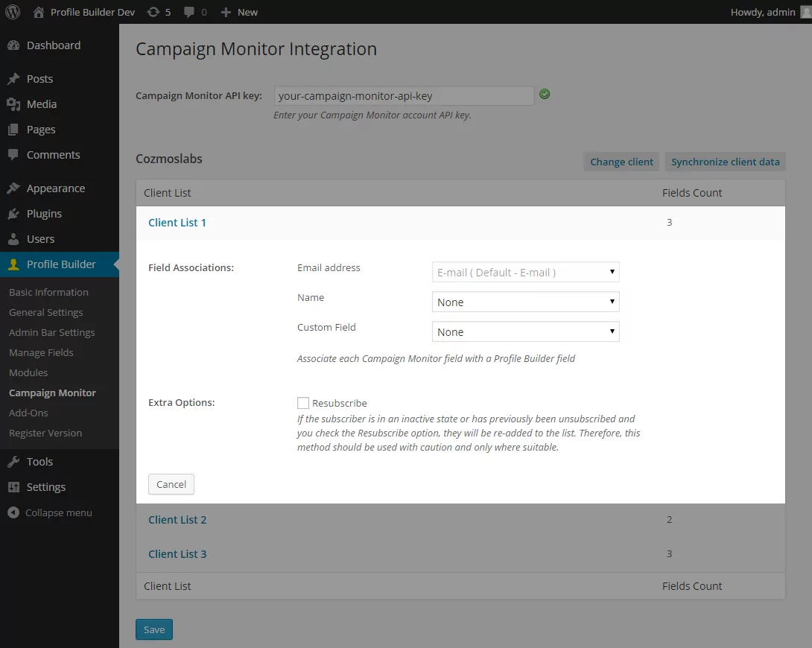Click the New link in admin bar
The width and height of the screenshot is (812, 648).
247,12
